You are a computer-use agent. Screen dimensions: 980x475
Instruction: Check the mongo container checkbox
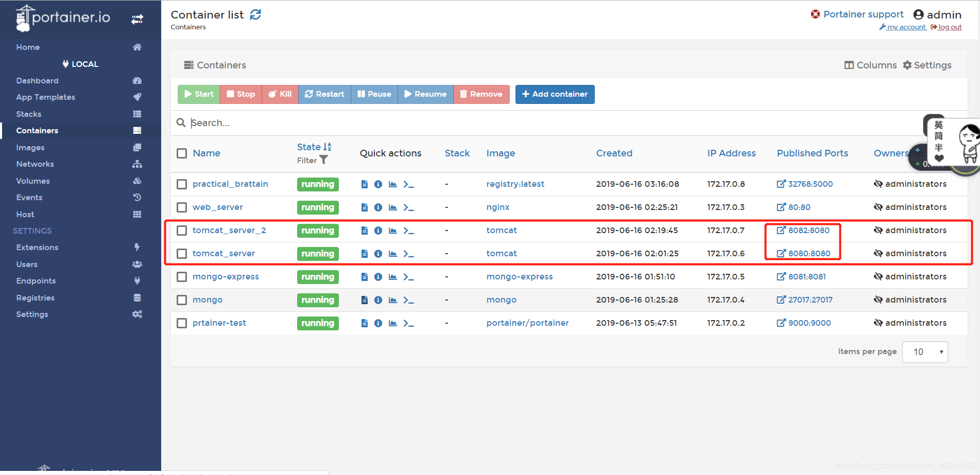(x=182, y=300)
